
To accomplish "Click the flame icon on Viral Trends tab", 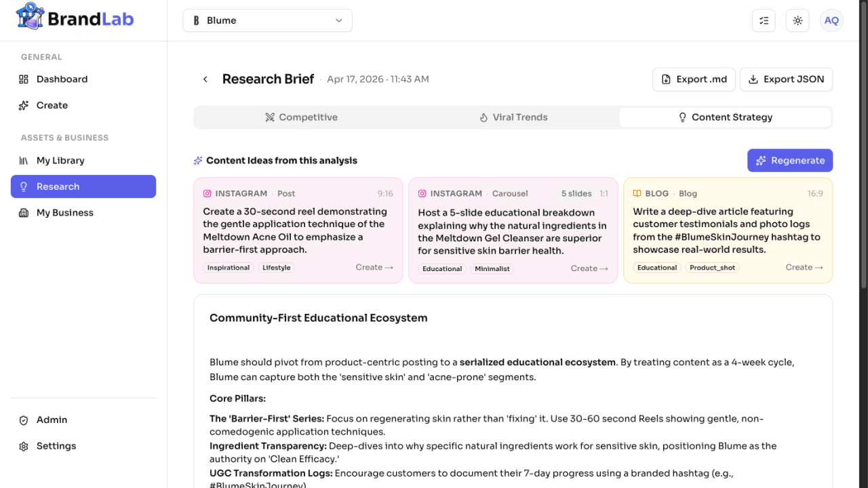I will (484, 117).
